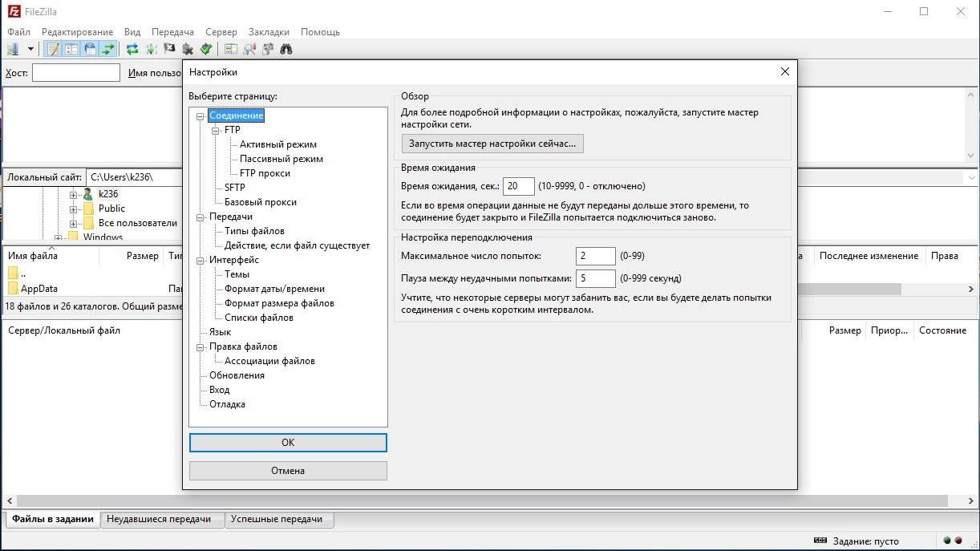Select Обновления settings page
This screenshot has height=551, width=980.
pyautogui.click(x=237, y=376)
